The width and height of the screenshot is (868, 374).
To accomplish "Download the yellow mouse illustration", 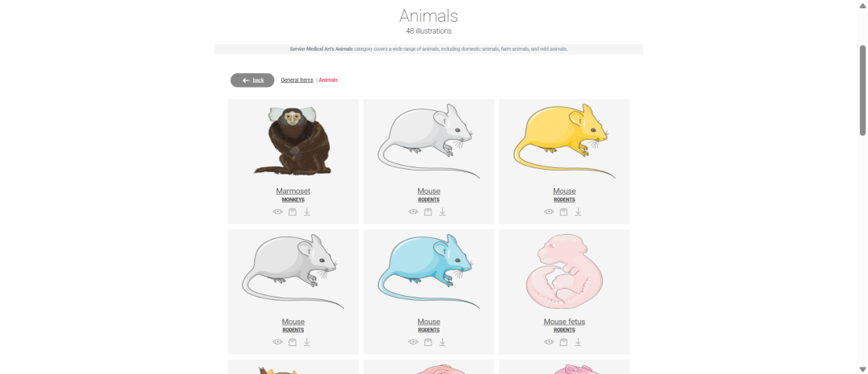I will pos(578,212).
